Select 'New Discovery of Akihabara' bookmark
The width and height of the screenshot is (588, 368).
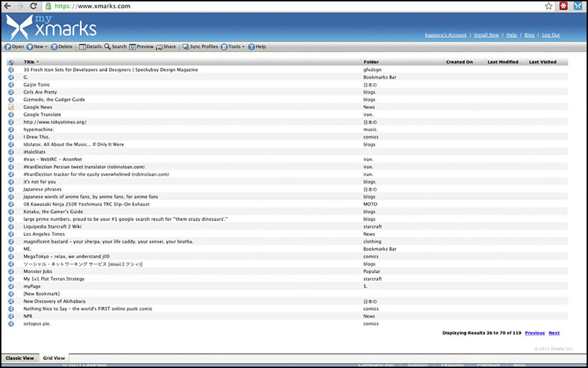pyautogui.click(x=55, y=301)
